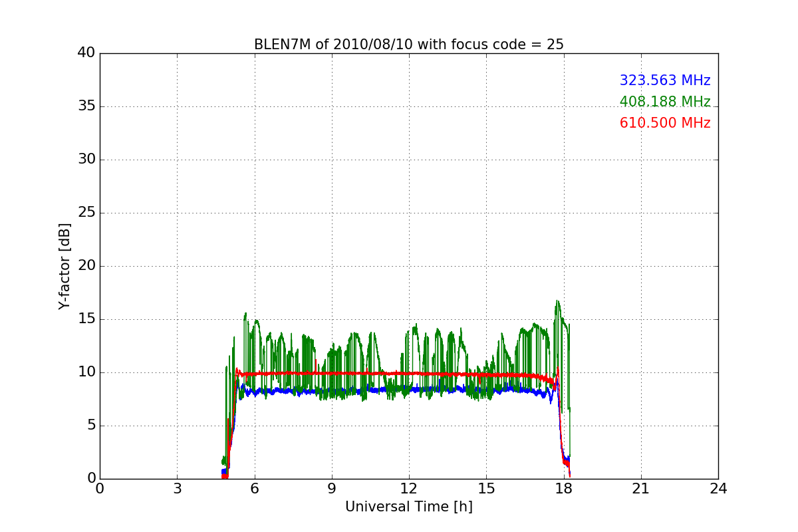Click x-axis tick label 18
798x532 pixels.
[x=563, y=489]
